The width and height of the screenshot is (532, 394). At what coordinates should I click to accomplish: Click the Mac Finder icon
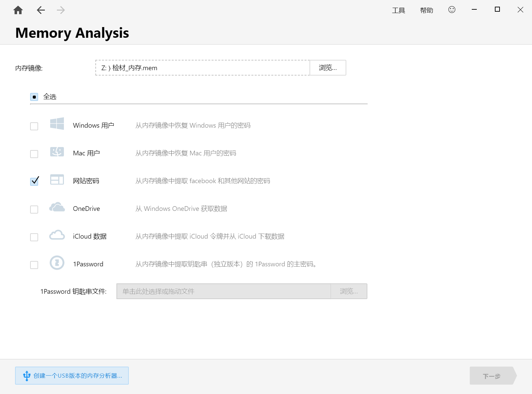pyautogui.click(x=57, y=152)
